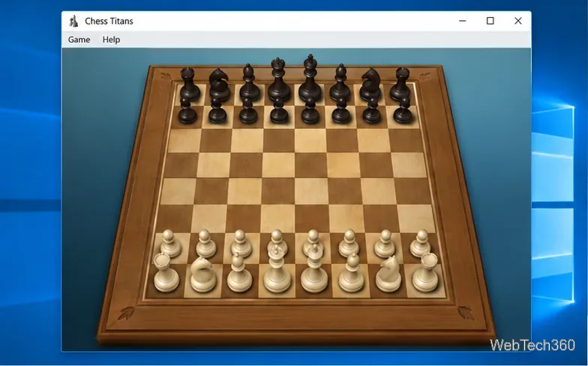Click the black pawn on g7
Image resolution: width=588 pixels, height=366 pixels.
(x=372, y=111)
